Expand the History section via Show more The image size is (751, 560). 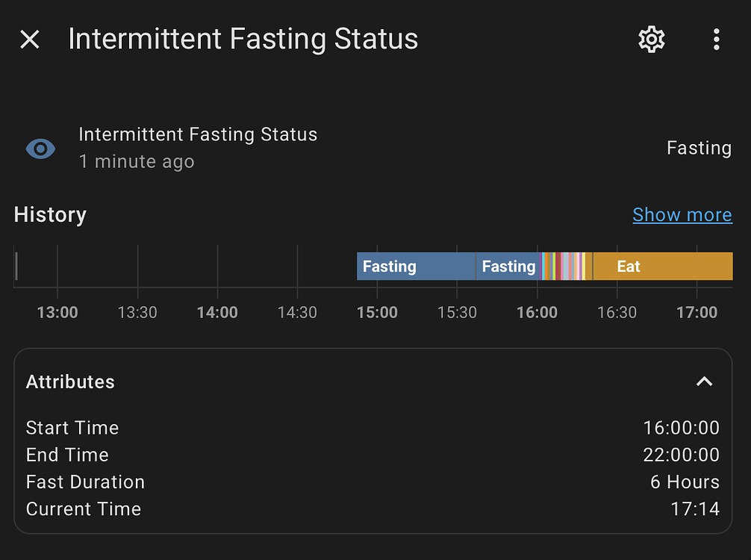(682, 215)
